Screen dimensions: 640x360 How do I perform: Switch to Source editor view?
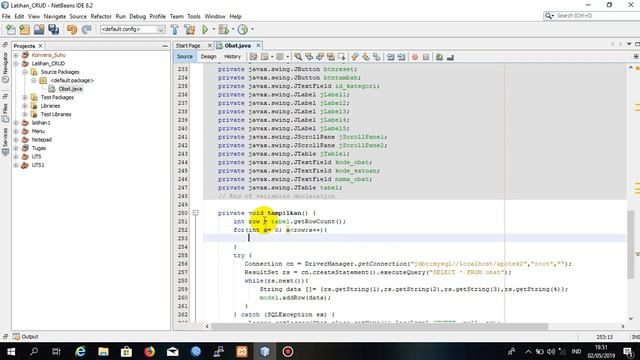[184, 57]
